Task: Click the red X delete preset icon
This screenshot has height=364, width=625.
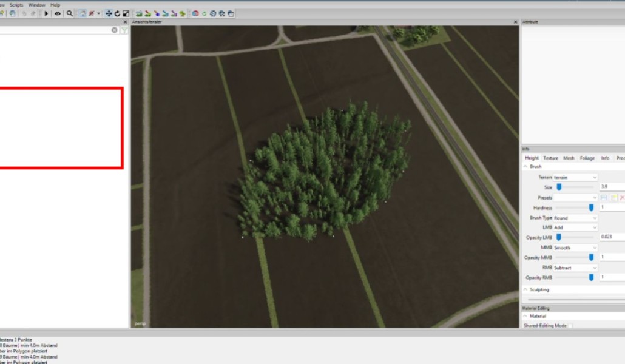Action: 622,198
